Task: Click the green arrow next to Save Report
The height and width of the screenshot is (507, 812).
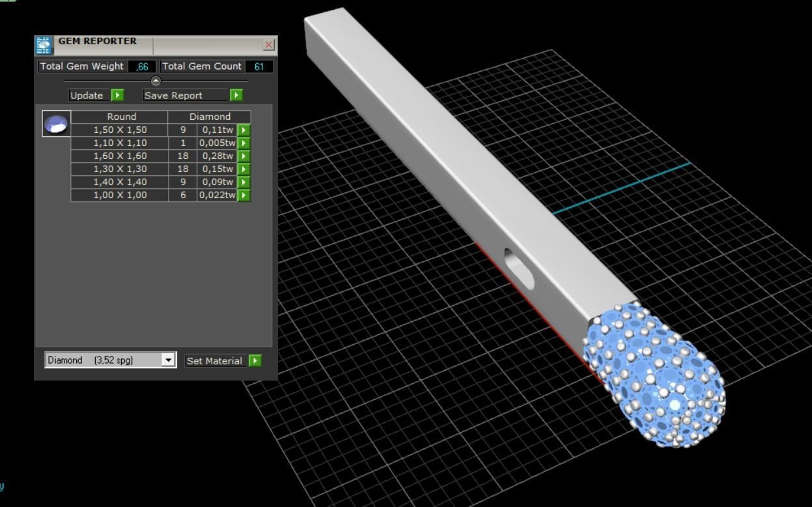Action: click(236, 95)
